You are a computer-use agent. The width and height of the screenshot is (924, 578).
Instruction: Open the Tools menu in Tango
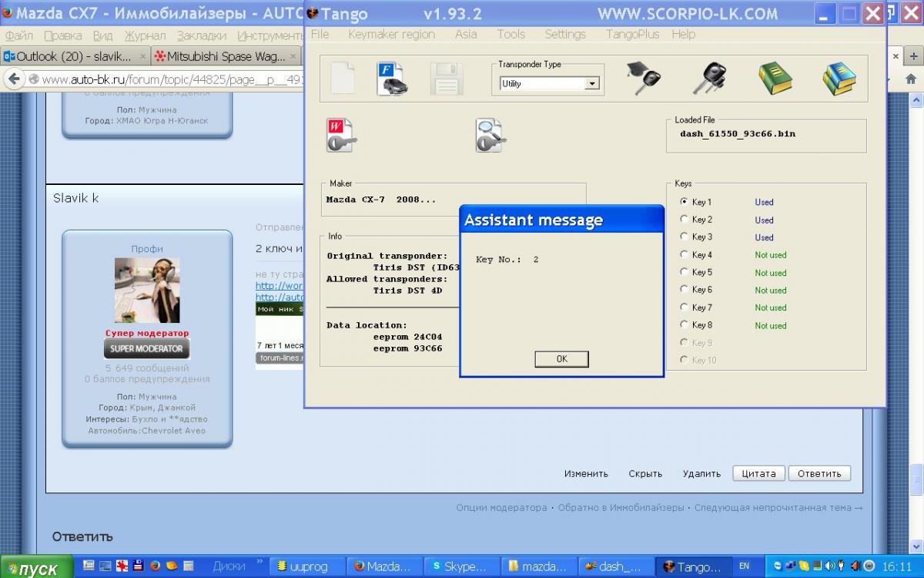[x=511, y=35]
